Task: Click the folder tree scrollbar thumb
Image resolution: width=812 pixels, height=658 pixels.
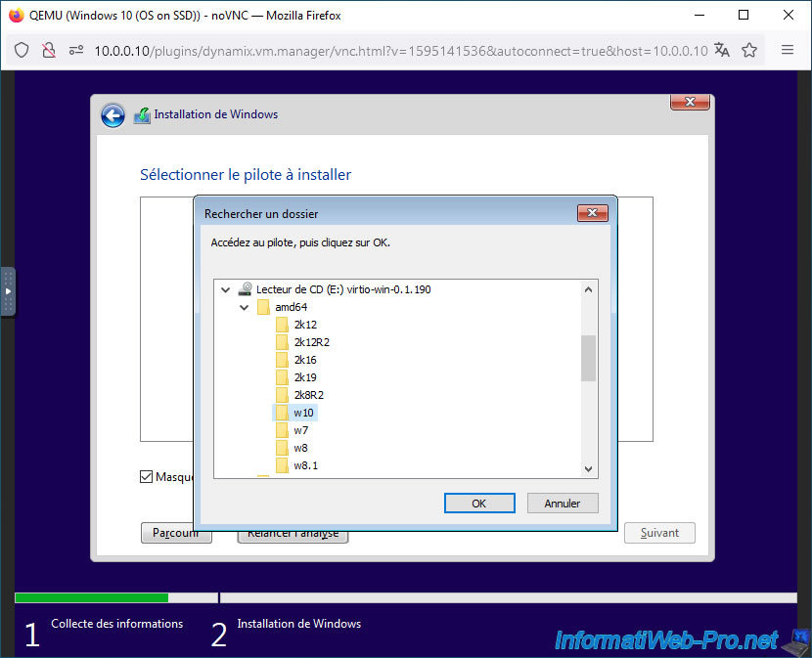Action: click(x=588, y=358)
